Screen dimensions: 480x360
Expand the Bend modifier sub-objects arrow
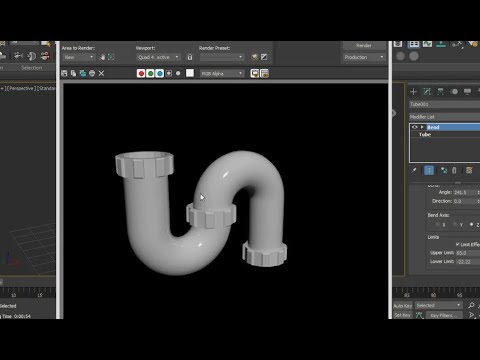click(x=422, y=127)
